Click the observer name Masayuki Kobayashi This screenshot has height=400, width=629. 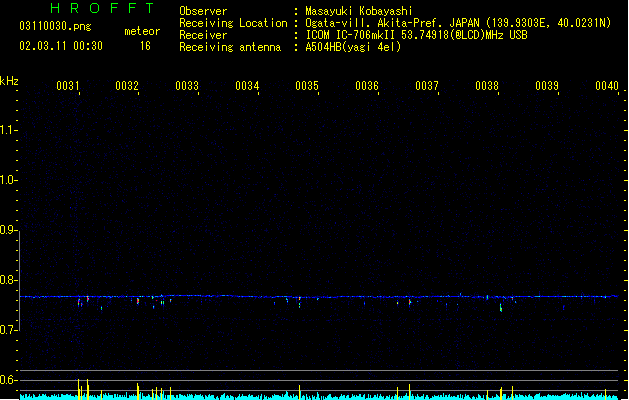click(359, 11)
